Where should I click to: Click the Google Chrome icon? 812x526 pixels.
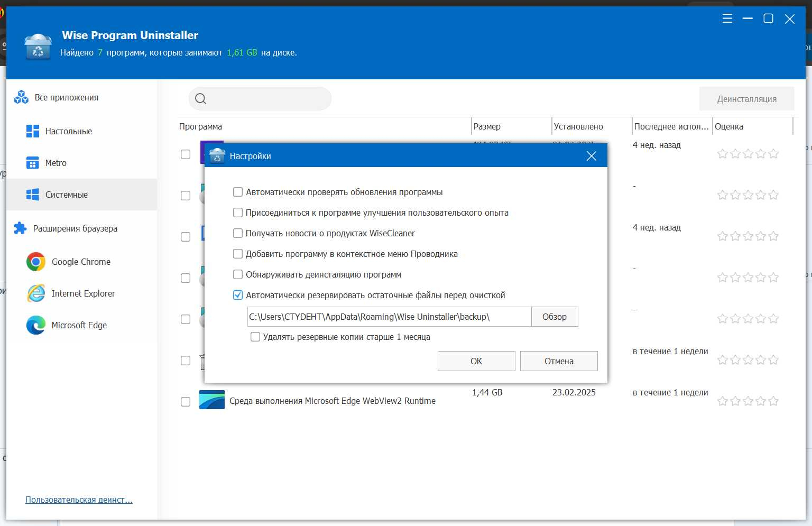[36, 262]
